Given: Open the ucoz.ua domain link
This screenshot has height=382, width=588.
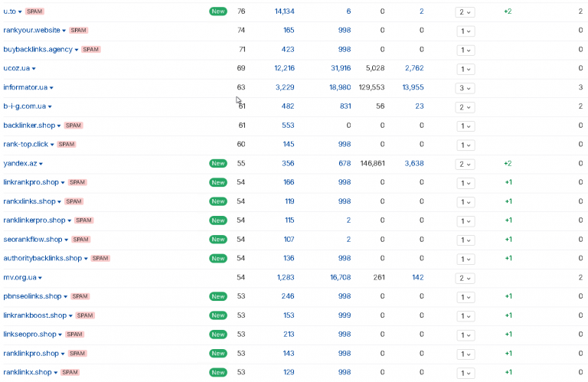Looking at the screenshot, I should pyautogui.click(x=17, y=68).
